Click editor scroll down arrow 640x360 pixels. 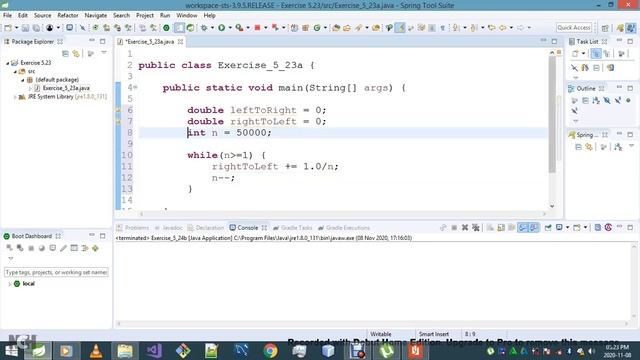(x=552, y=207)
